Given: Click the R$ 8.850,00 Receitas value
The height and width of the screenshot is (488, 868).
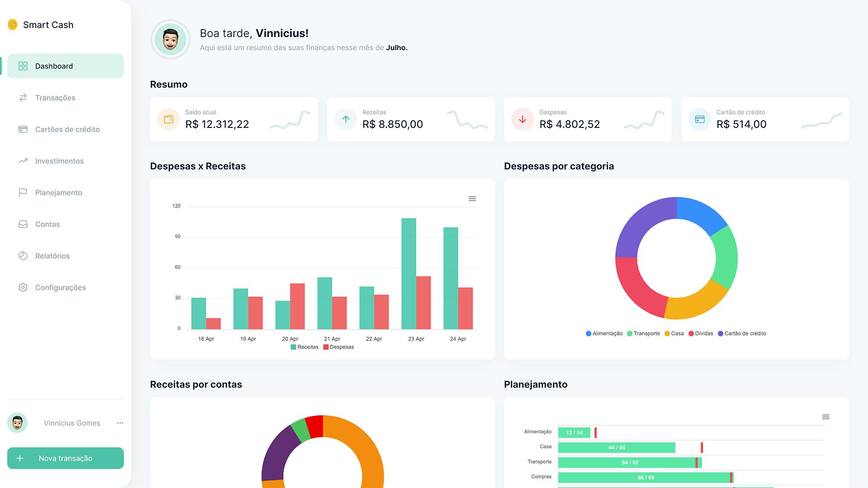Looking at the screenshot, I should click(392, 124).
